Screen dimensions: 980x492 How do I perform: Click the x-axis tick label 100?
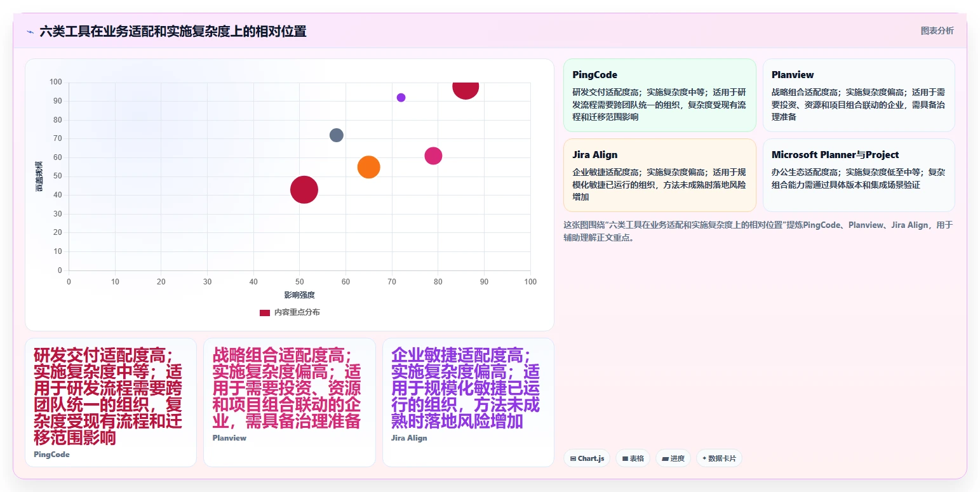click(530, 282)
